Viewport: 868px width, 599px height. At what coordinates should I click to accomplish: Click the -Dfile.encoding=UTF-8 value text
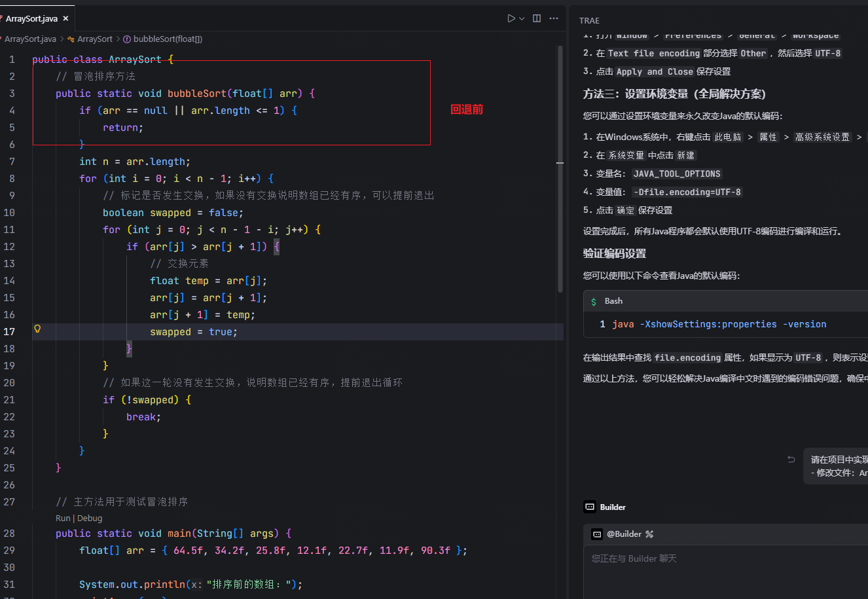click(687, 192)
